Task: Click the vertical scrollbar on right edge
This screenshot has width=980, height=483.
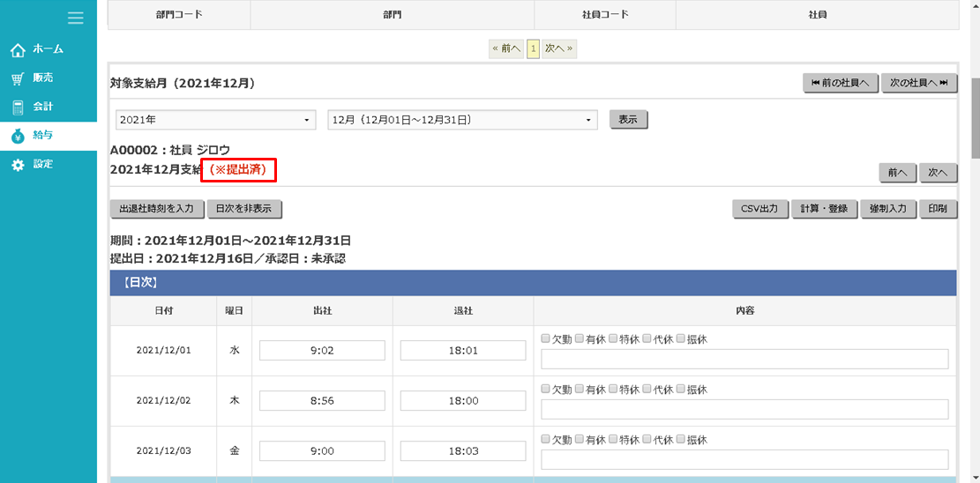Action: 973,115
